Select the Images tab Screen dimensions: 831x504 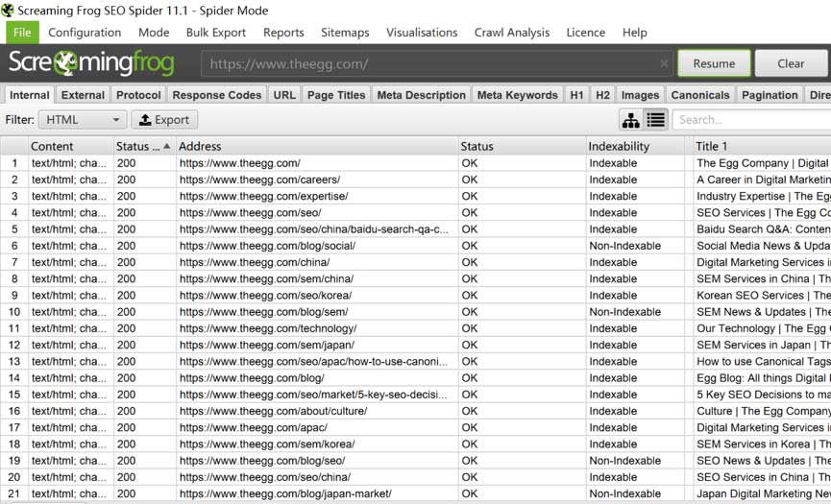pos(640,95)
